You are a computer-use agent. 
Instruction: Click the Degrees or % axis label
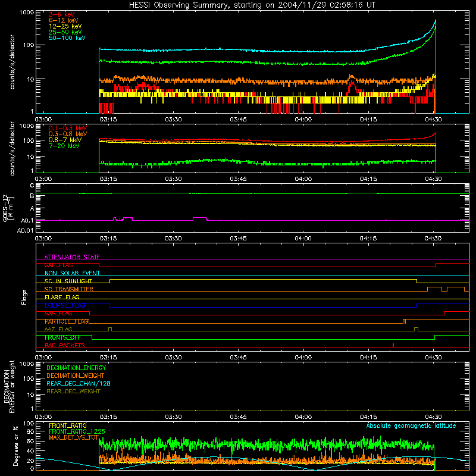point(16,446)
